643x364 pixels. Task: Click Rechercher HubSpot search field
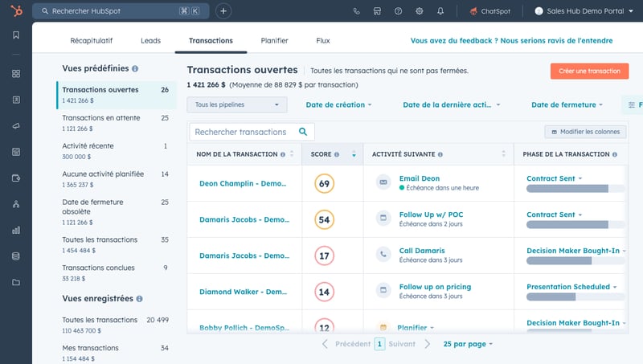tap(121, 11)
